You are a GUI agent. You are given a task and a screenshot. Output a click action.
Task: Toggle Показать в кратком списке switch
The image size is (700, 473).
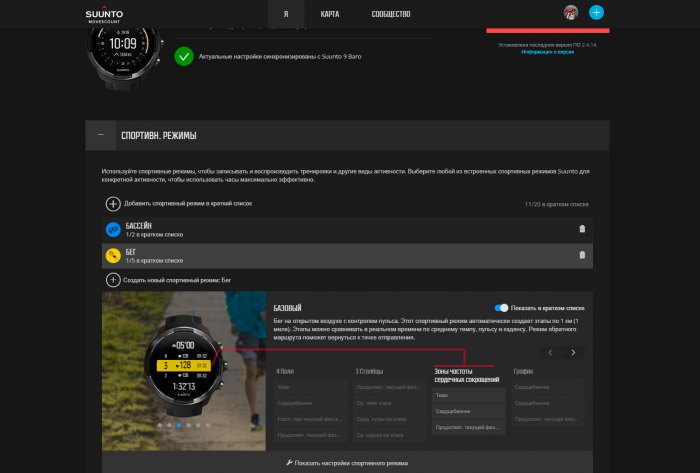click(501, 308)
